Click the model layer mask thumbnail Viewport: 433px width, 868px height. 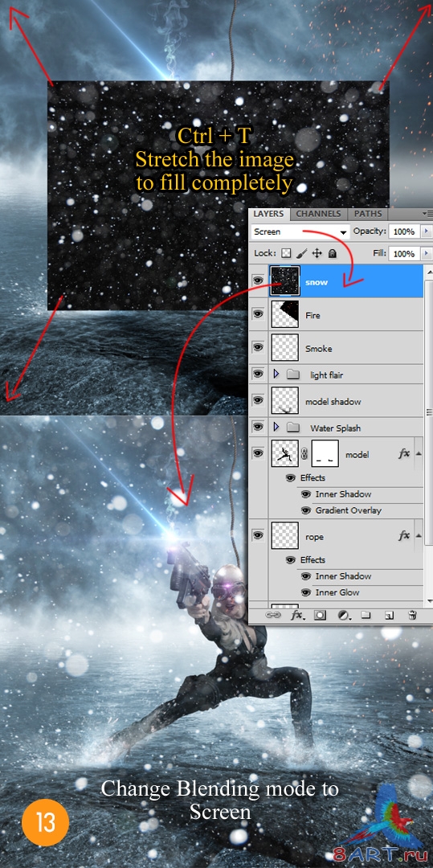[x=325, y=453]
